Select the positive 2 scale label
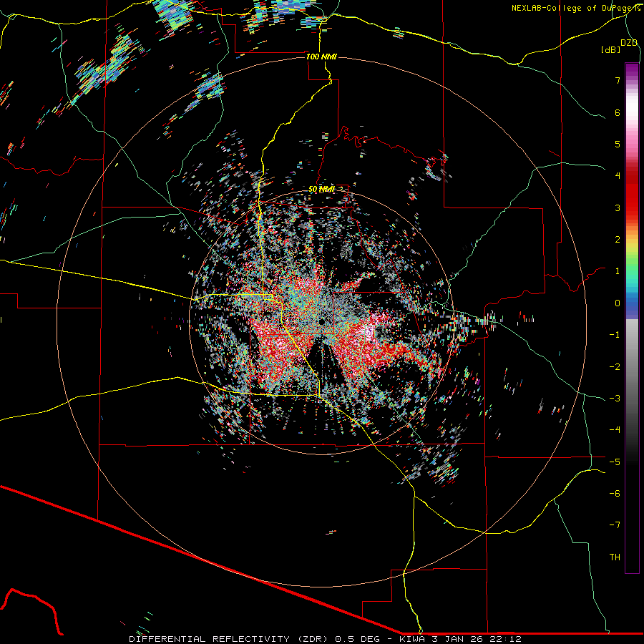 click(x=618, y=240)
